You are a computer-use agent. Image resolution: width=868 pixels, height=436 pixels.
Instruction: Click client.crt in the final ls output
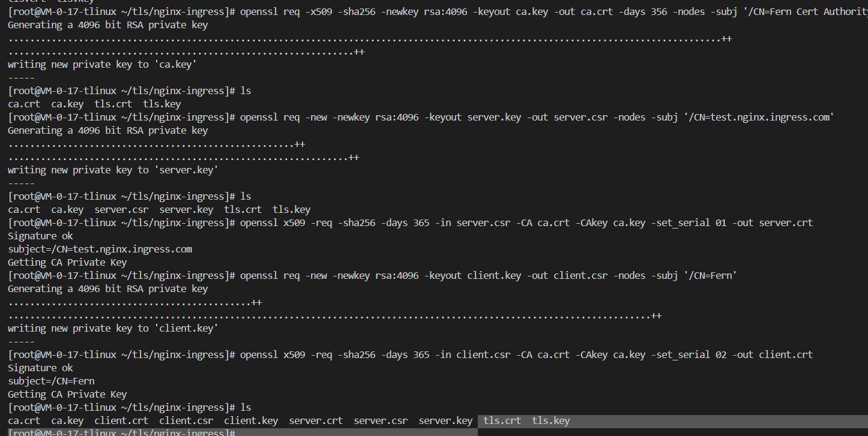(x=121, y=421)
